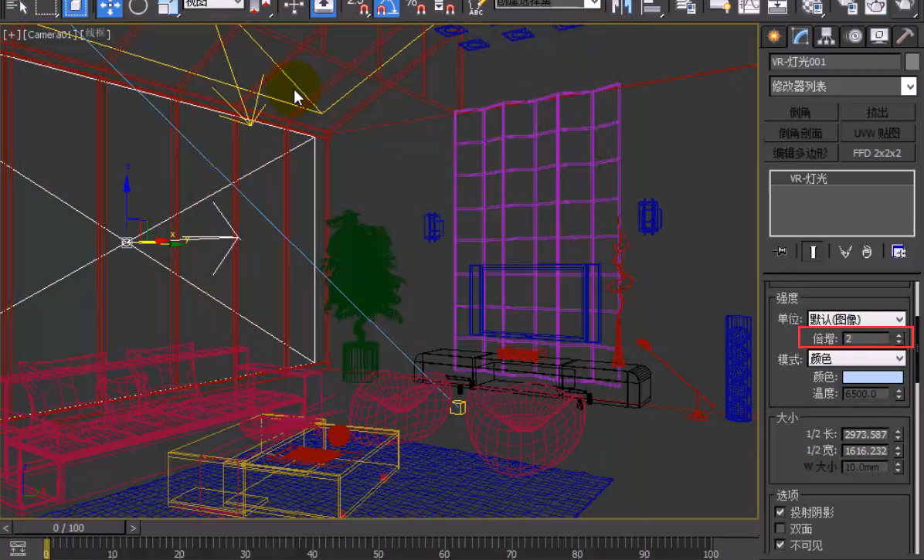
Task: Click the 挤出 modifier button
Action: (878, 113)
